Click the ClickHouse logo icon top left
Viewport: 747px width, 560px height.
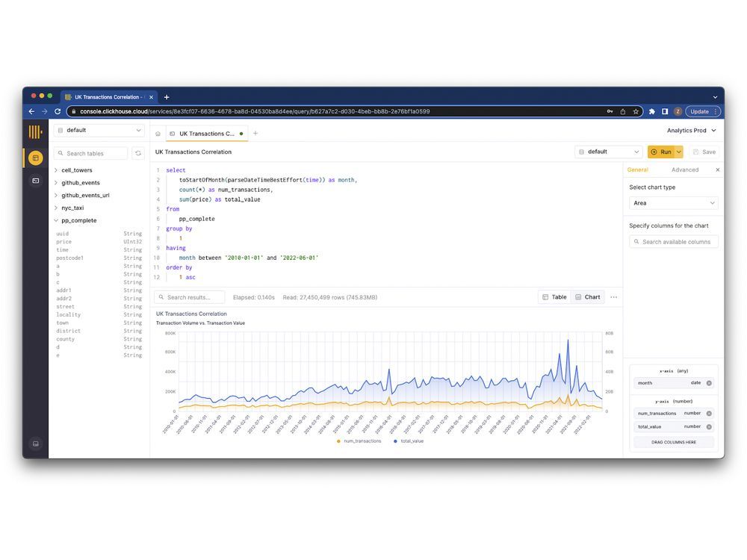coord(35,131)
